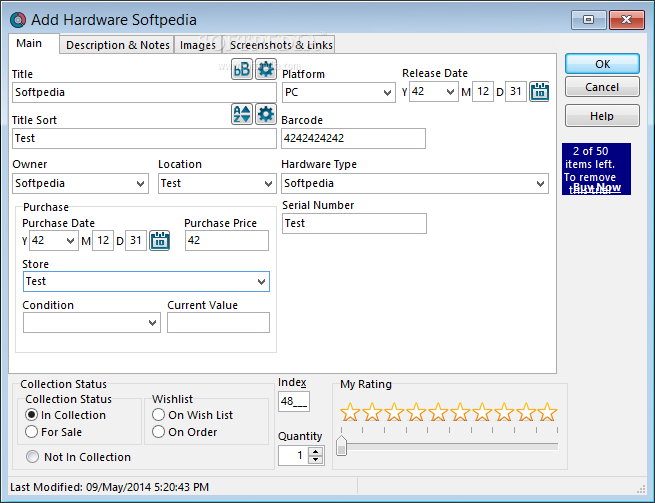Viewport: 655px width, 503px height.
Task: Click in the Purchase Price field
Action: pos(227,241)
